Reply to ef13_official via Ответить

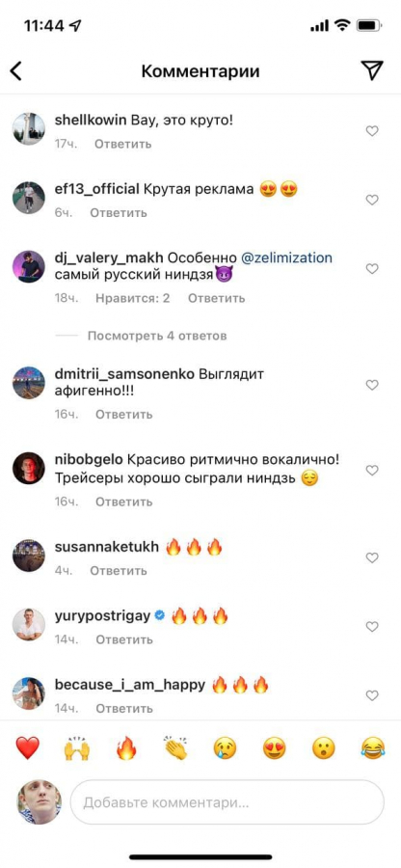tap(119, 212)
